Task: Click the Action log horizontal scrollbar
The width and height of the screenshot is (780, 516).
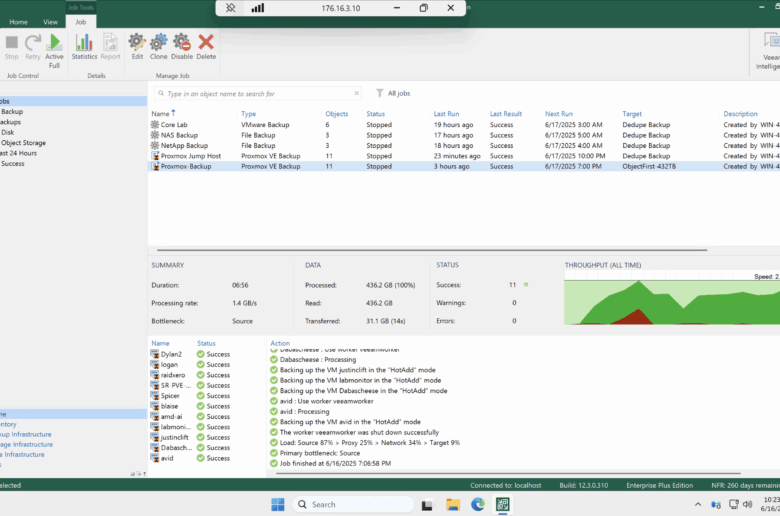Action: 508,473
